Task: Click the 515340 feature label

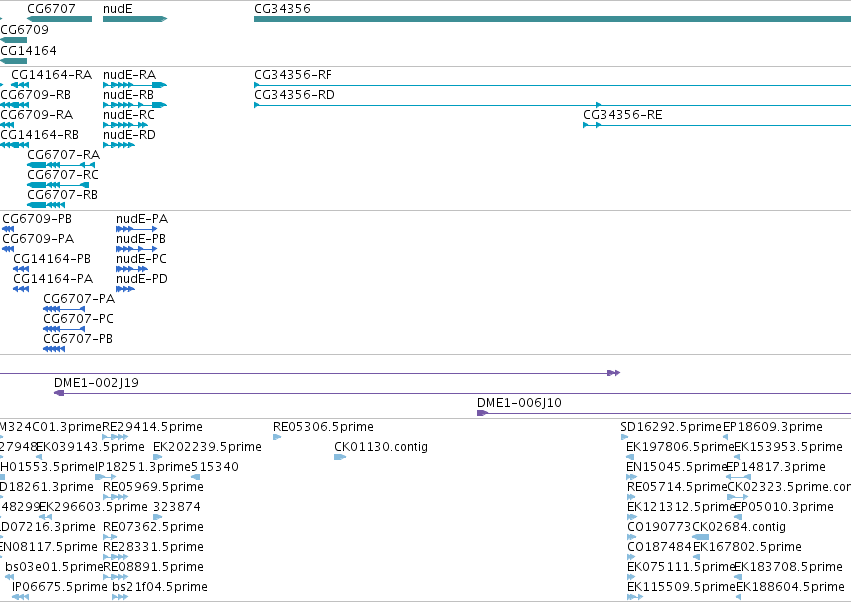Action: point(215,467)
